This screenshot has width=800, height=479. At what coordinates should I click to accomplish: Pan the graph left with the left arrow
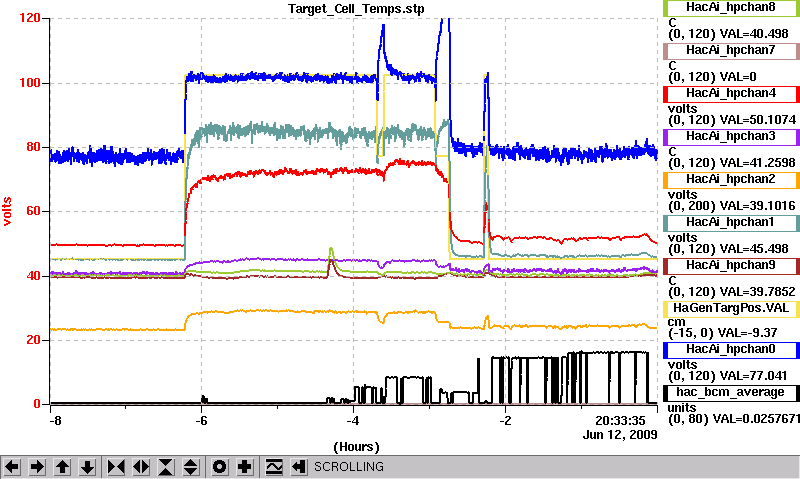click(x=12, y=467)
